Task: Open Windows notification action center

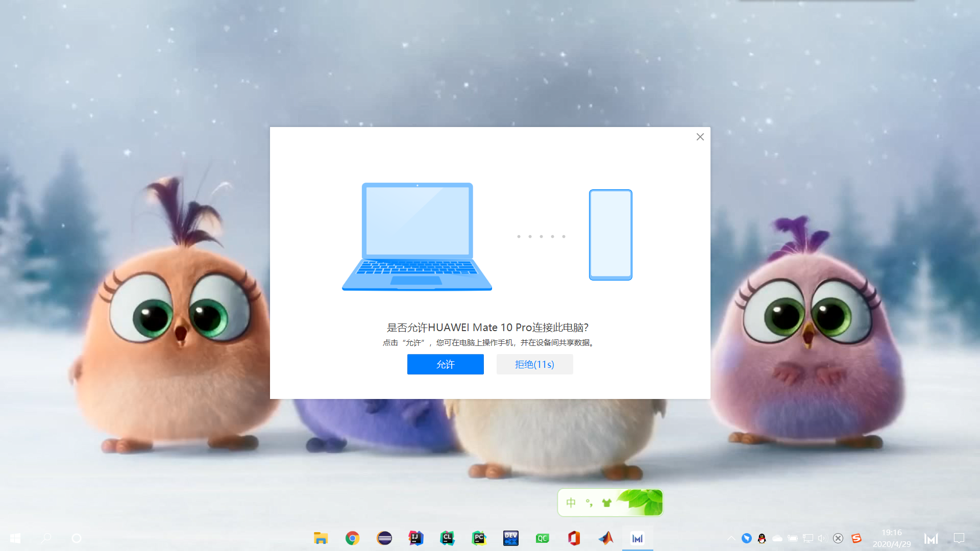Action: click(959, 538)
